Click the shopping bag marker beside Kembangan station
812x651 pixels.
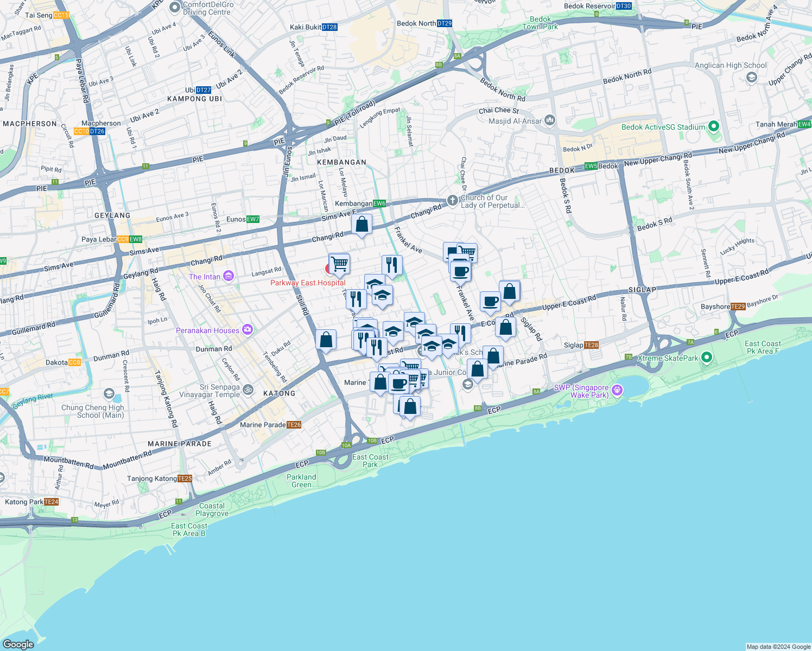coord(361,224)
